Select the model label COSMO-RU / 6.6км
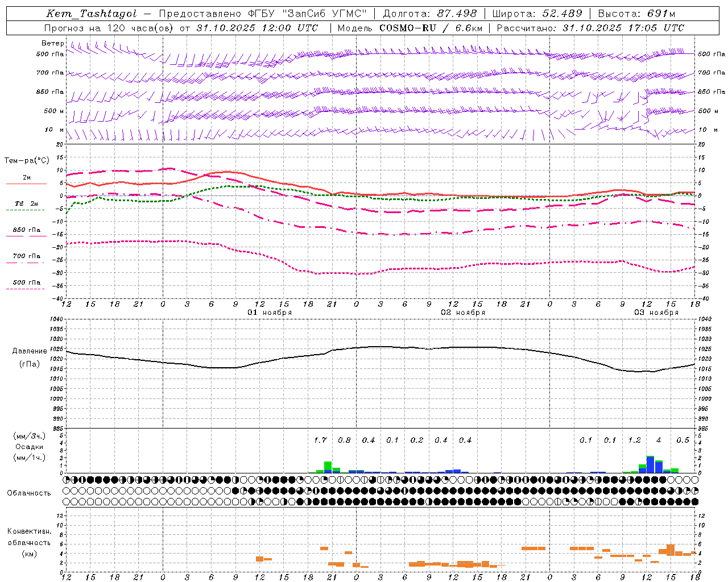Screen dimensions: 728x582 pyautogui.click(x=431, y=28)
